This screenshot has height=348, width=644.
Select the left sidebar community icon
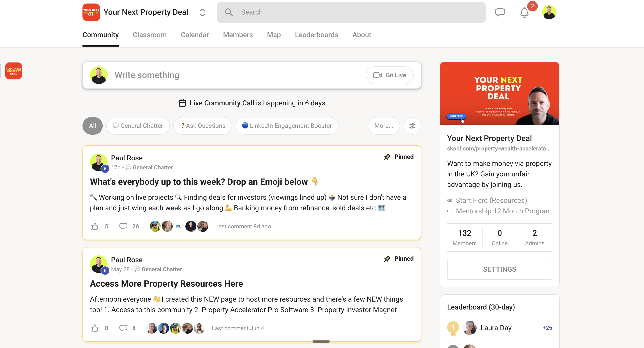(x=13, y=71)
